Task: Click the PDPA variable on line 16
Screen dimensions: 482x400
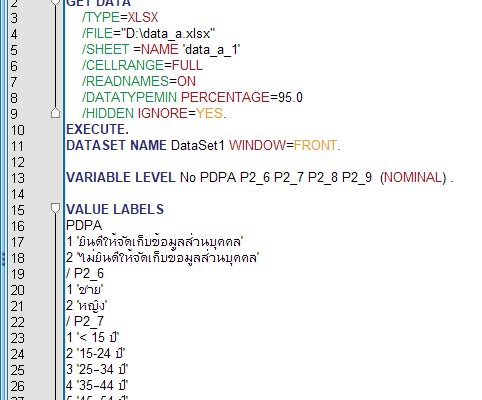Action: pos(84,225)
